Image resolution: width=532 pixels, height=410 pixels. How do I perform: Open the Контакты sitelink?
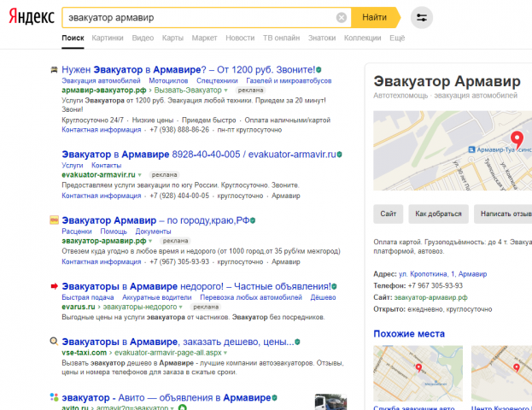tap(107, 166)
